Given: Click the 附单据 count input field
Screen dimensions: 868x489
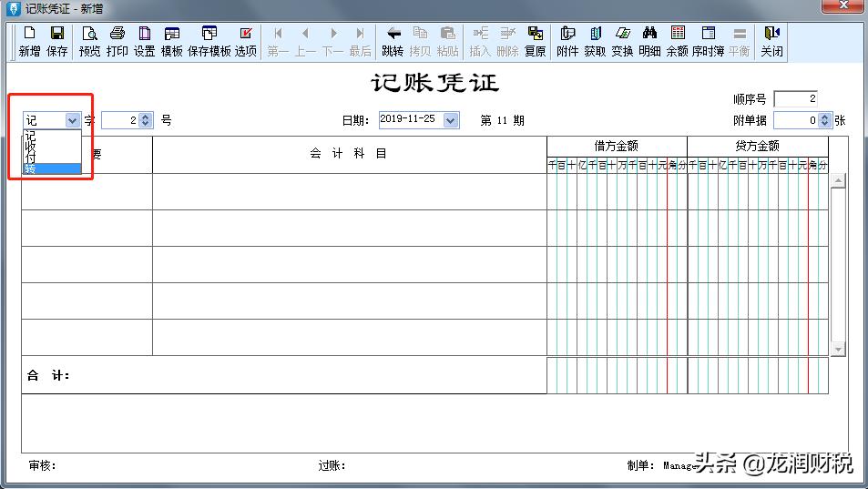Looking at the screenshot, I should 797,120.
